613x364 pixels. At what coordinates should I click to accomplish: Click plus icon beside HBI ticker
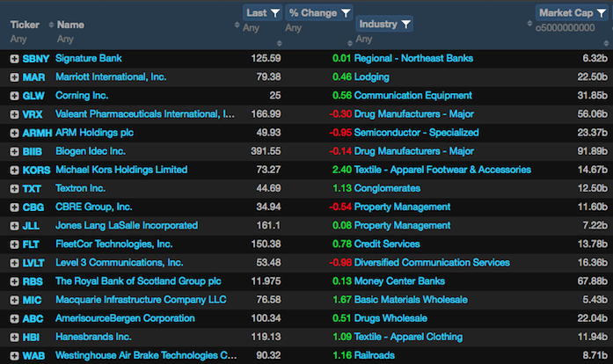pos(14,338)
